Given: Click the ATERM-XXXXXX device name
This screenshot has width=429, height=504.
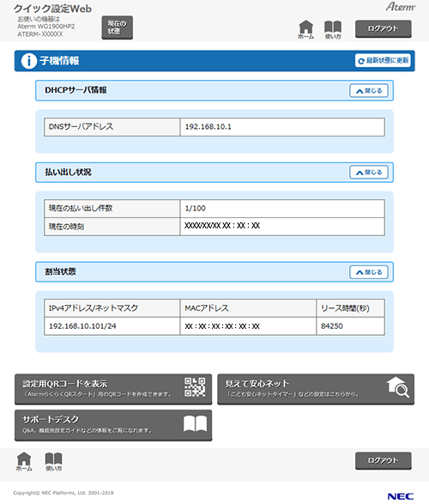Looking at the screenshot, I should click(40, 34).
